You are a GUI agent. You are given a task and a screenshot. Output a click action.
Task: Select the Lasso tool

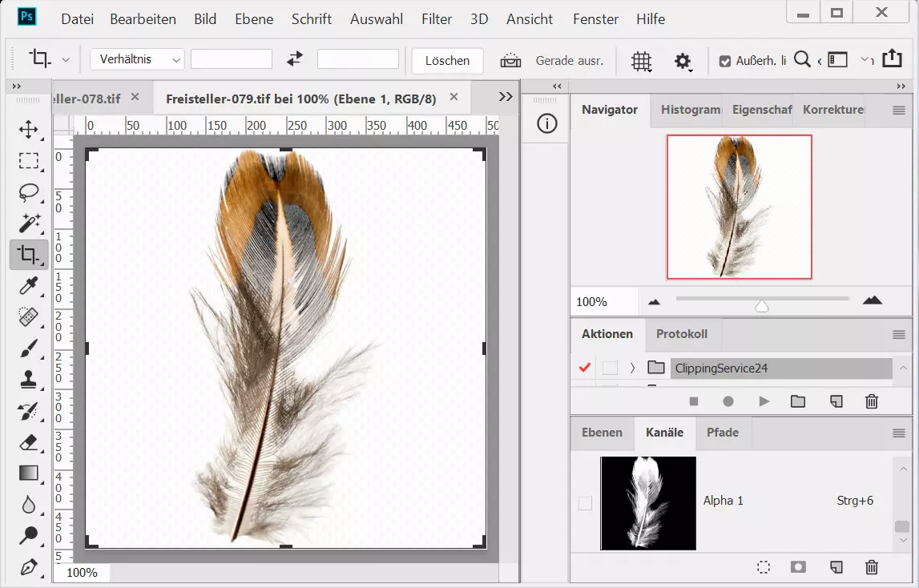[x=29, y=192]
